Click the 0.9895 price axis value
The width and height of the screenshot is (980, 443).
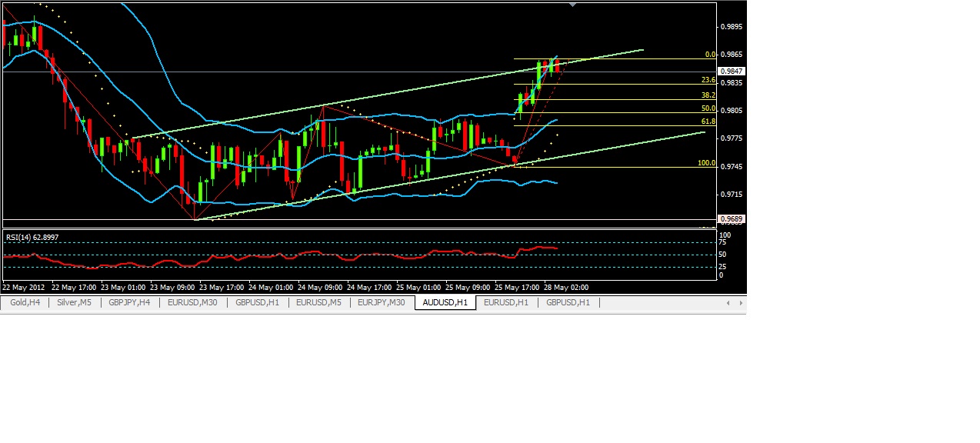pos(732,27)
